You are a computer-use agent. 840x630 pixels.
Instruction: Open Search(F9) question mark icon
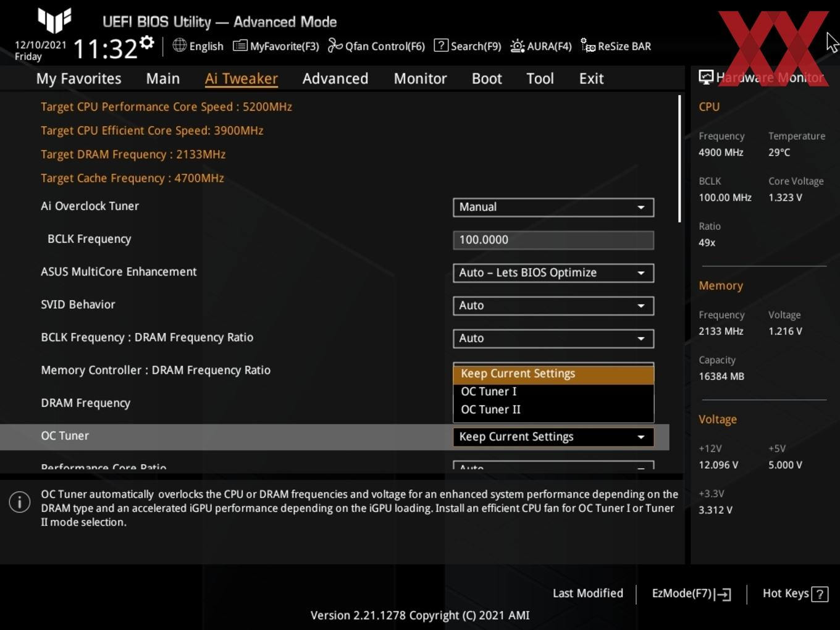(x=441, y=45)
